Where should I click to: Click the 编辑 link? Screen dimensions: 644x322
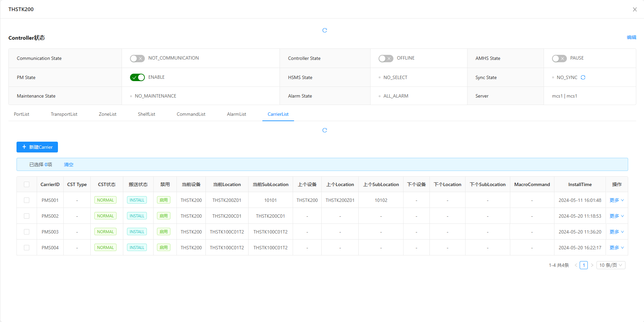click(631, 37)
